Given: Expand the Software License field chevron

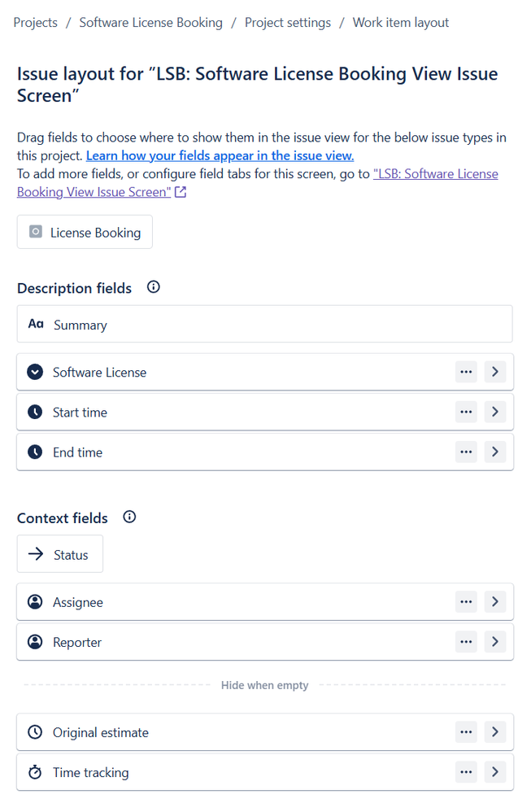Looking at the screenshot, I should (495, 372).
